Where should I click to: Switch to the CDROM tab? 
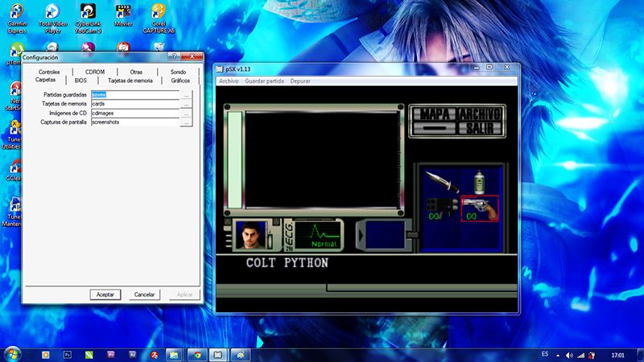95,72
